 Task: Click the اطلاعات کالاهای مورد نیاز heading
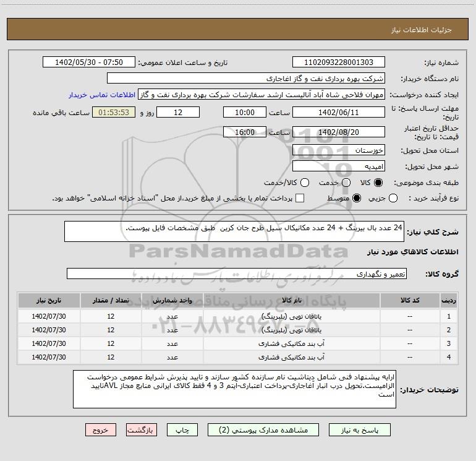coord(413,252)
